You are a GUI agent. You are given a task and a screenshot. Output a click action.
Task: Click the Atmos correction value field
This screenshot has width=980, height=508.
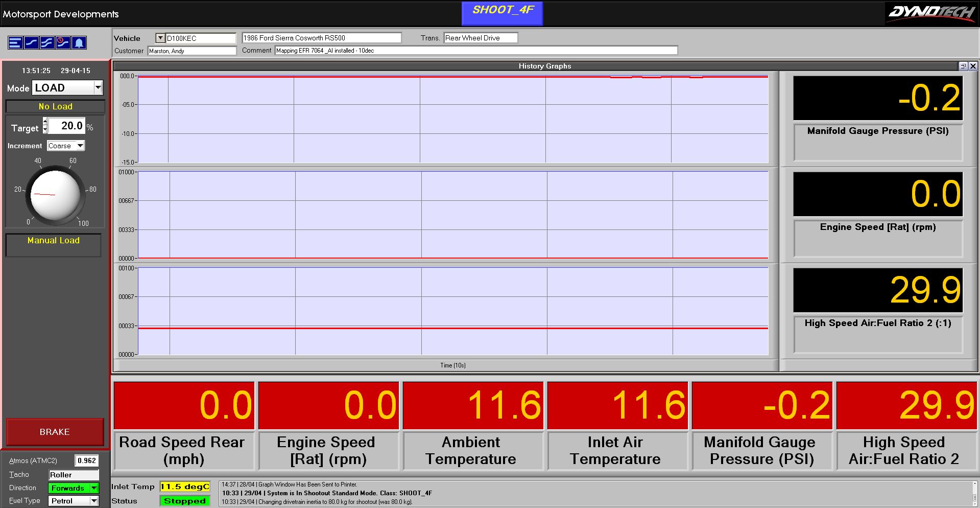coord(86,460)
